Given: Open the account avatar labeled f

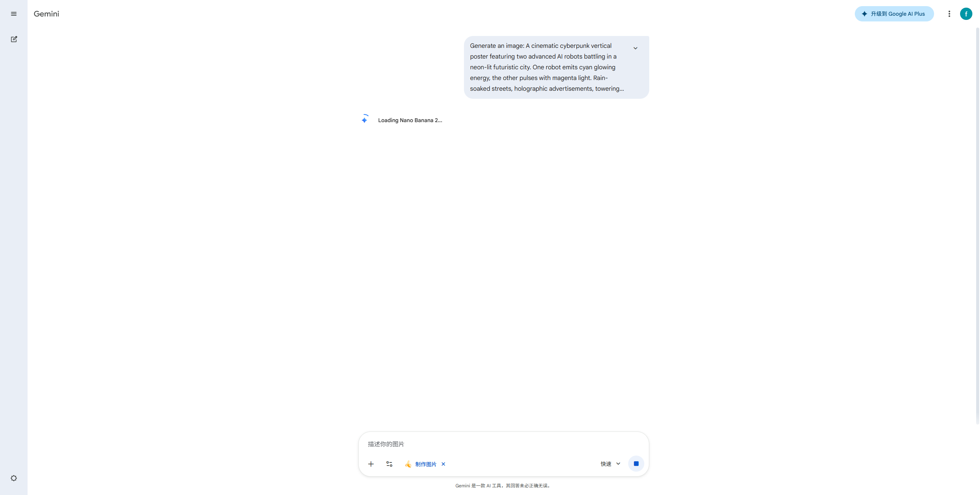Looking at the screenshot, I should click(x=966, y=14).
